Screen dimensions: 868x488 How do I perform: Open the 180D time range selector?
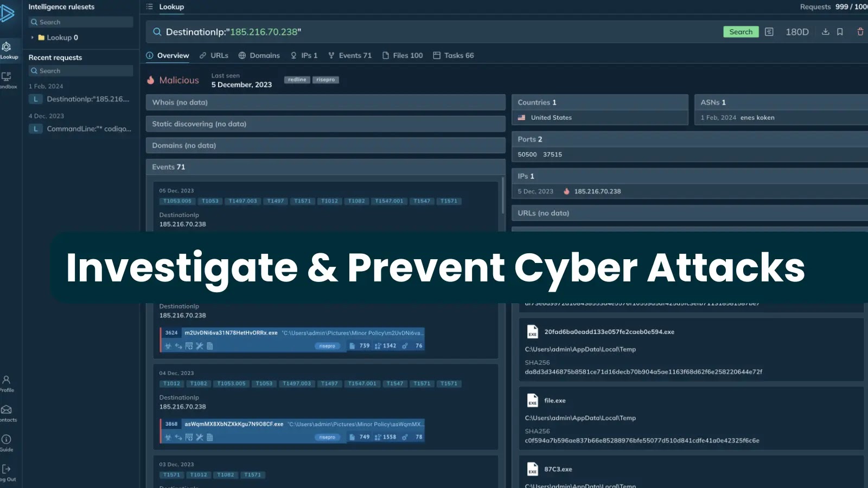(x=797, y=32)
